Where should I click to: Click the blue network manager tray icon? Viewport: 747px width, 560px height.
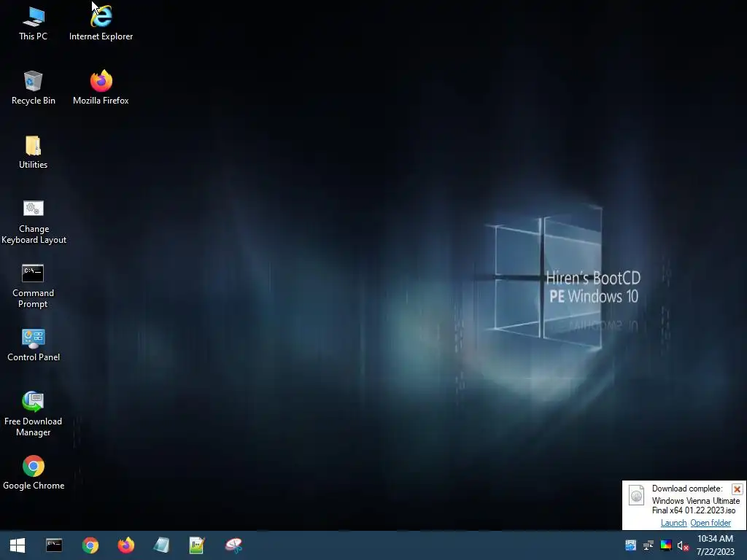tap(630, 545)
